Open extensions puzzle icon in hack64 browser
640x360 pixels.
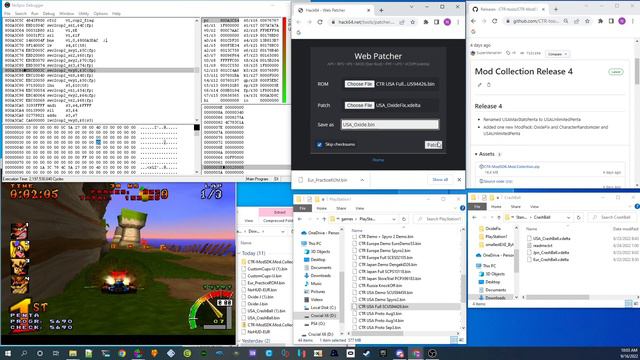[x=426, y=22]
